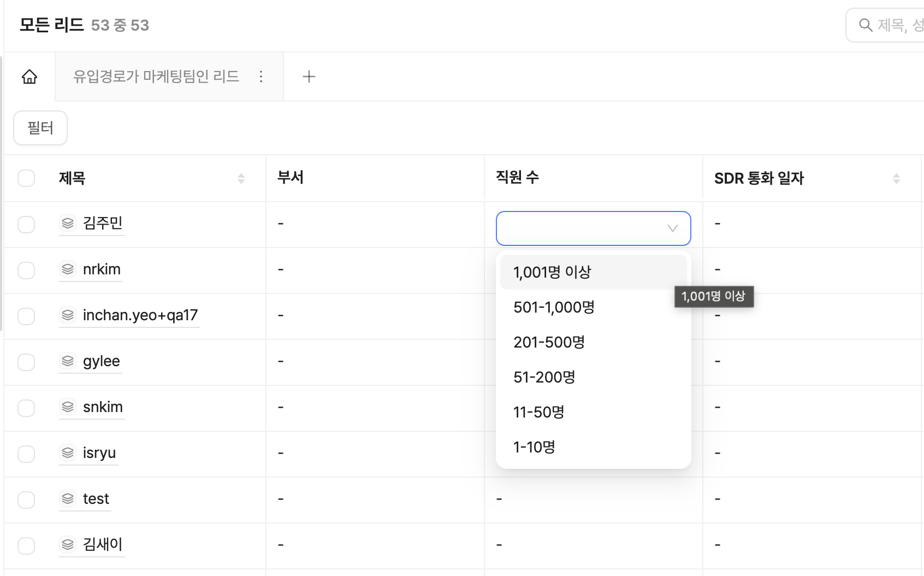Open the inchan.yeo+qa17 lead
The width and height of the screenshot is (924, 576).
pos(140,315)
